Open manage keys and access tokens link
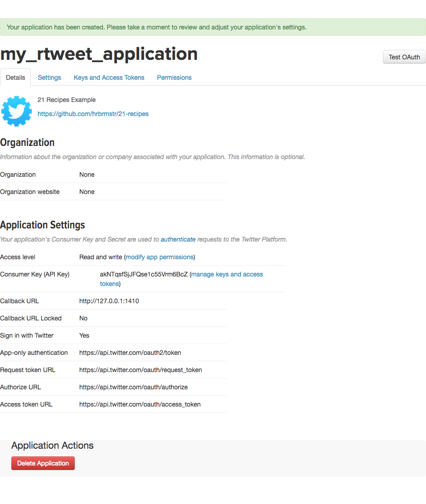The image size is (426, 504). 181,279
